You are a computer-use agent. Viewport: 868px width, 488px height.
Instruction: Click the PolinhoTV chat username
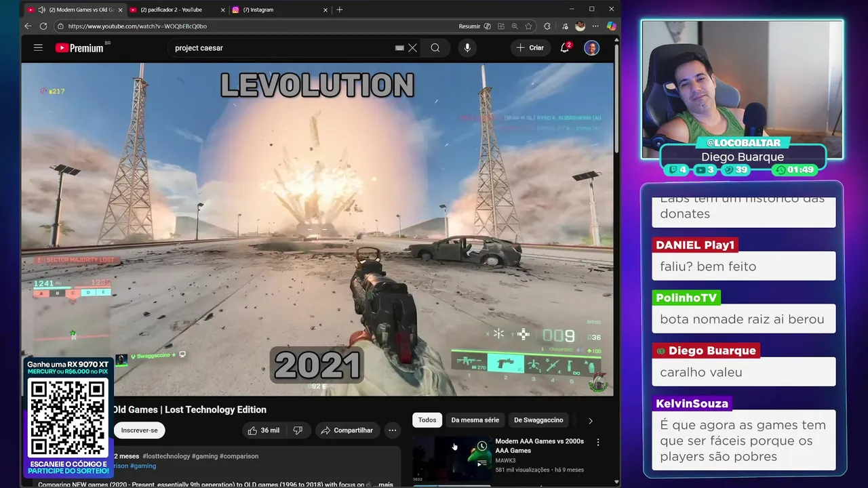click(686, 298)
